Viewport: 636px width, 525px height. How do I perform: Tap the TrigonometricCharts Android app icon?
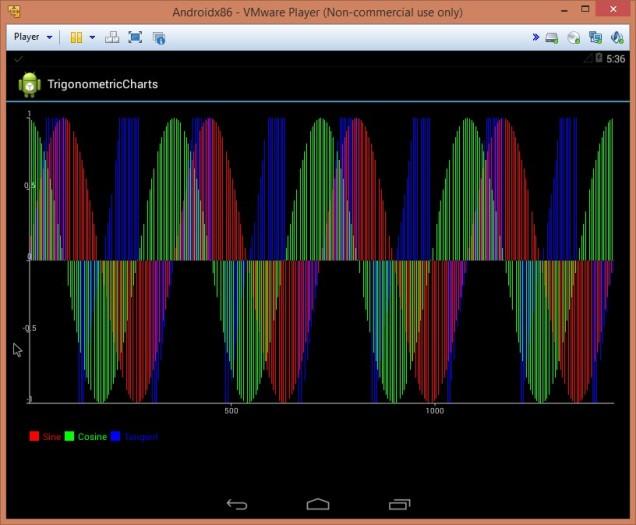[29, 84]
